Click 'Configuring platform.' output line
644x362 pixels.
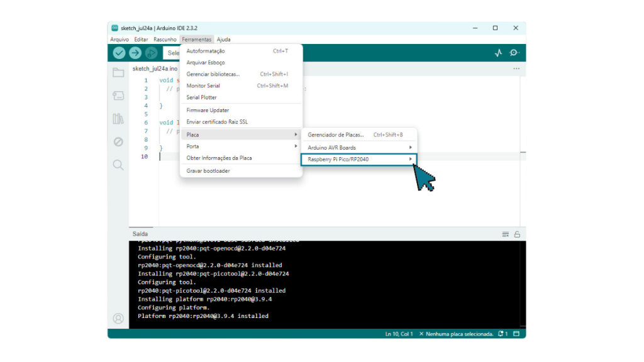[x=174, y=307]
